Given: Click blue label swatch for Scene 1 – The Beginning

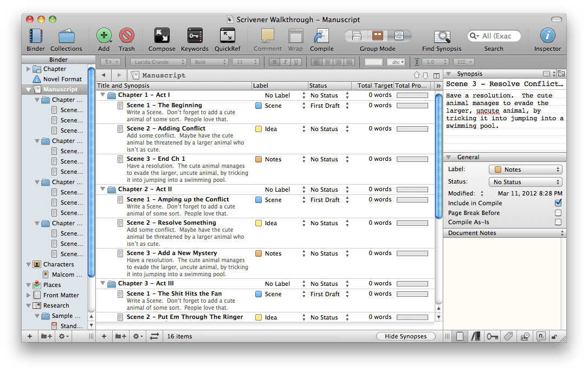Looking at the screenshot, I should click(x=259, y=106).
